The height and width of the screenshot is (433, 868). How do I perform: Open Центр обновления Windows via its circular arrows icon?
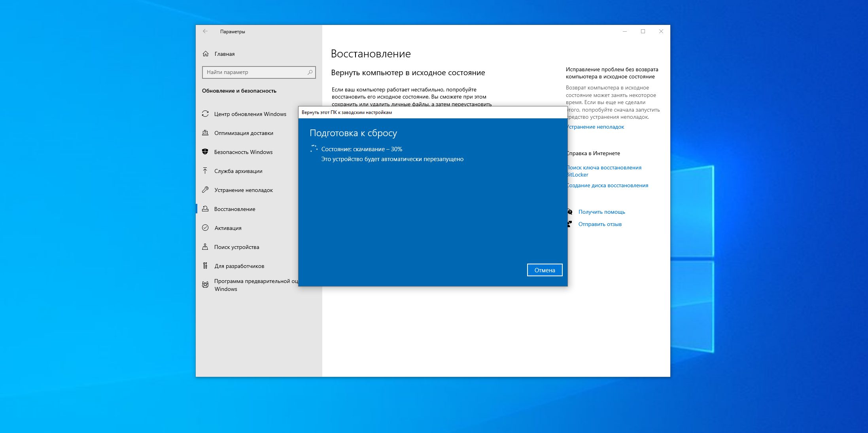[x=205, y=114]
